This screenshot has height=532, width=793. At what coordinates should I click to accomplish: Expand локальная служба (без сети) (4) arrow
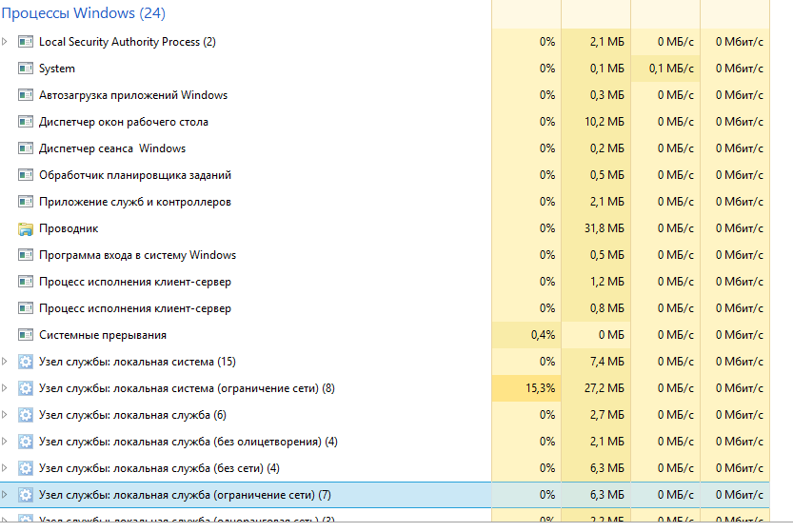coord(5,468)
